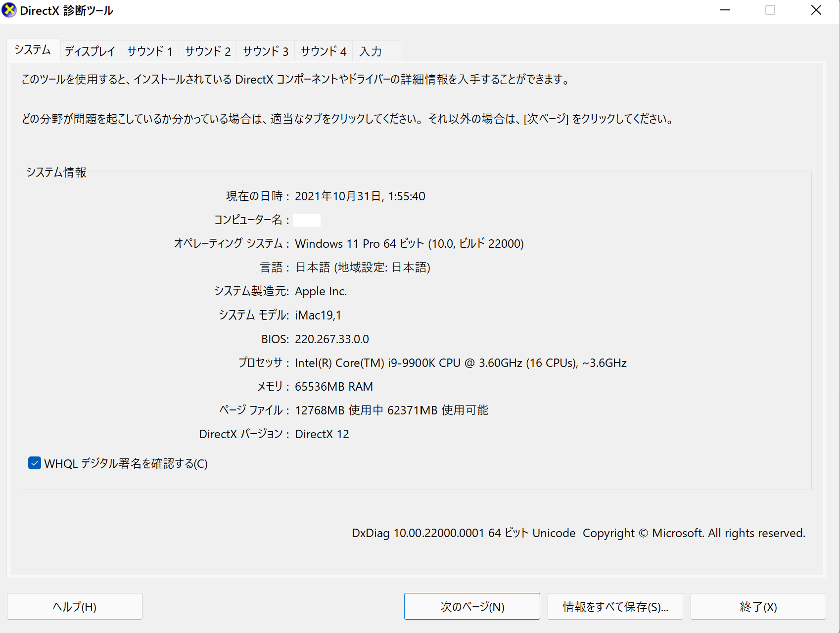Screen dimensions: 840x633
Task: Open the ディスプレイ tab
Action: coord(90,51)
